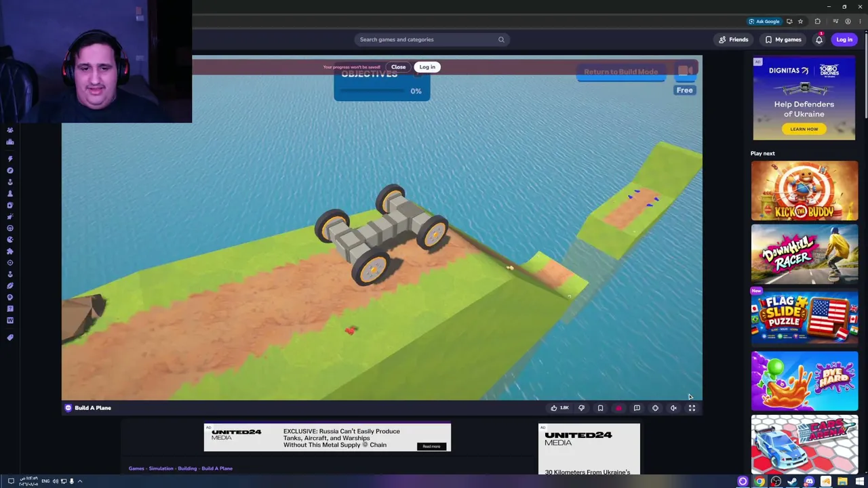This screenshot has height=488, width=868.
Task: Open the Building breadcrumb link
Action: [x=187, y=468]
